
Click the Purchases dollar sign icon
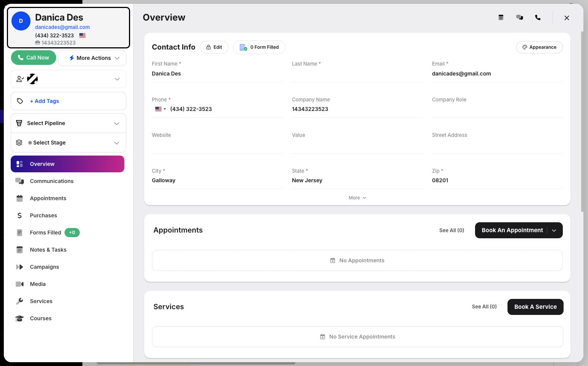pyautogui.click(x=19, y=215)
